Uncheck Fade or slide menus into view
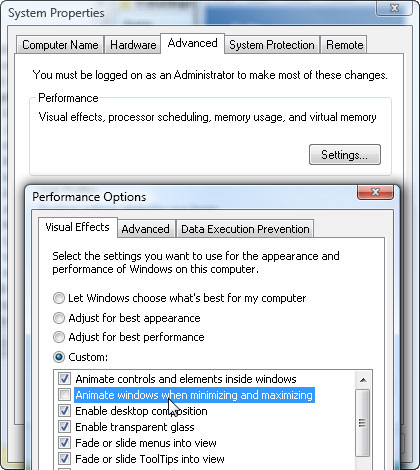The width and height of the screenshot is (420, 470). [x=64, y=443]
